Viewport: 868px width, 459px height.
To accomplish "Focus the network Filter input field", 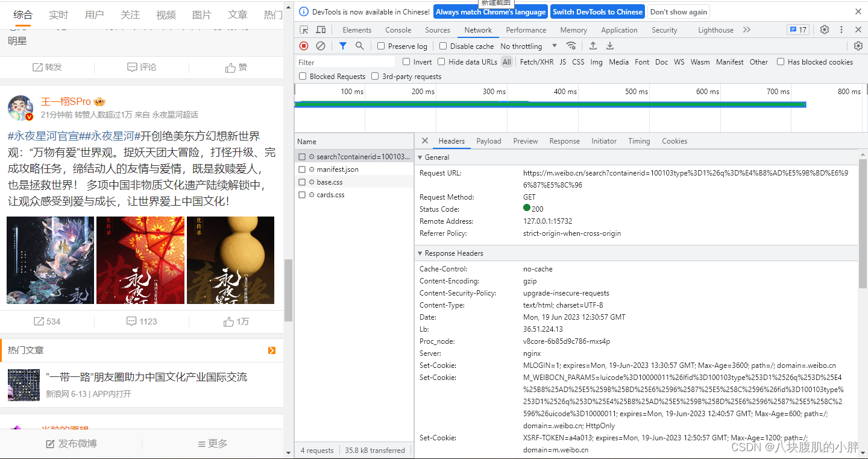I will point(345,62).
